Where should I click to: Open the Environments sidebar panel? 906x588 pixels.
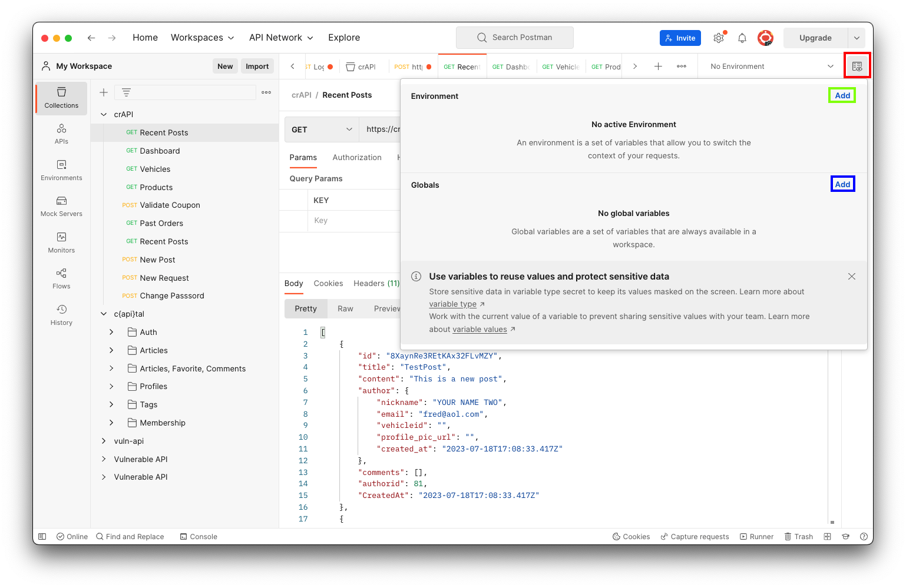point(61,170)
